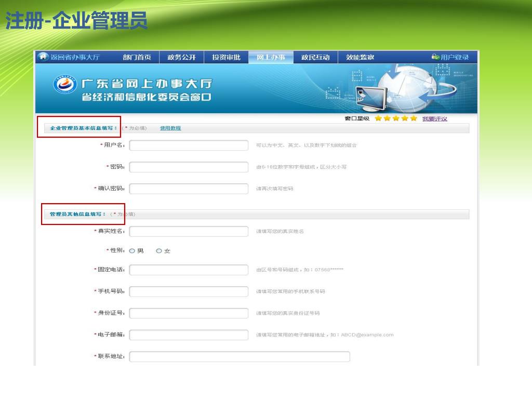Viewport: 532px width, 399px height.
Task: Focus the 联系地址 input field
Action: pyautogui.click(x=240, y=356)
